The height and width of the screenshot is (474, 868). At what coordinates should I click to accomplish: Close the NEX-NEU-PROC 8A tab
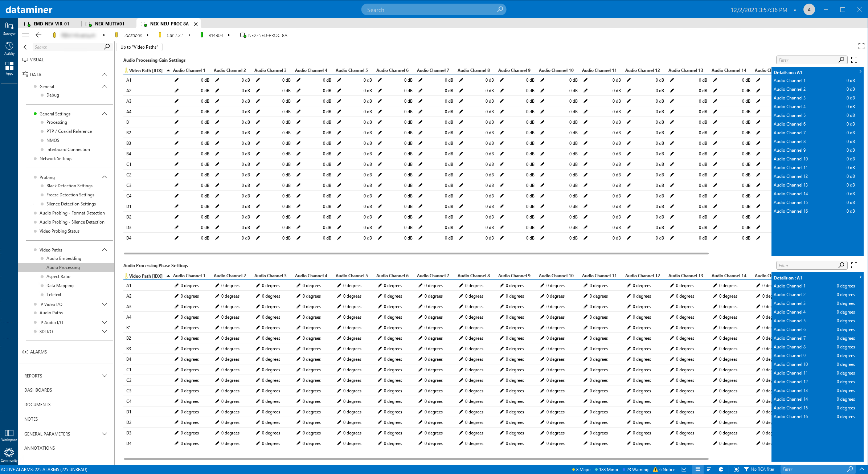coord(196,24)
